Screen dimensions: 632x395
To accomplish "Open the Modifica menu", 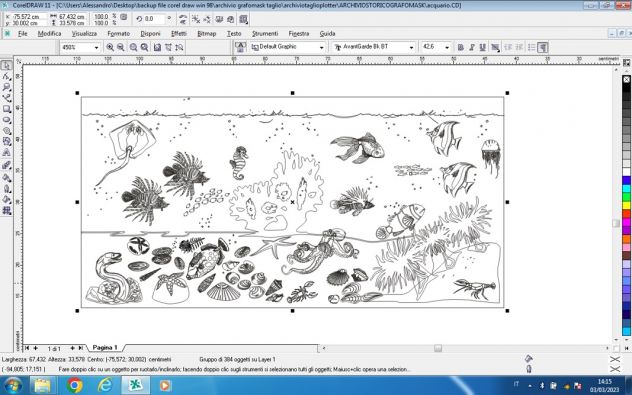I will point(49,33).
